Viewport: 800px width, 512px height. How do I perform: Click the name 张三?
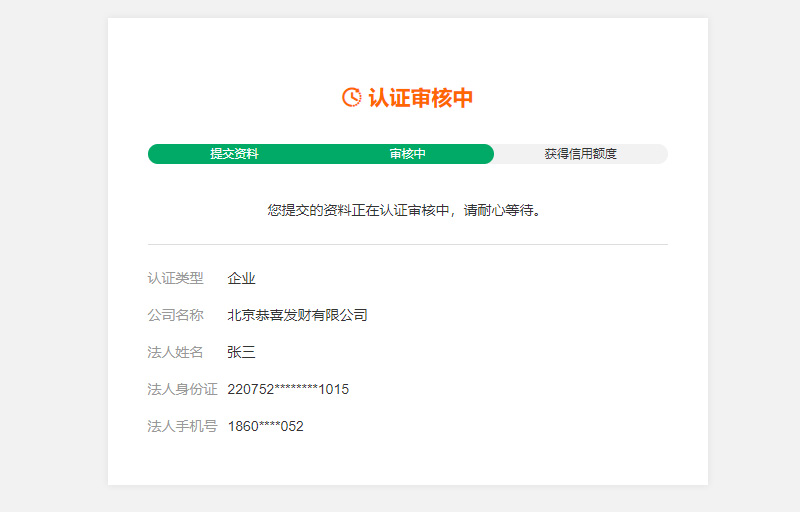pos(241,352)
